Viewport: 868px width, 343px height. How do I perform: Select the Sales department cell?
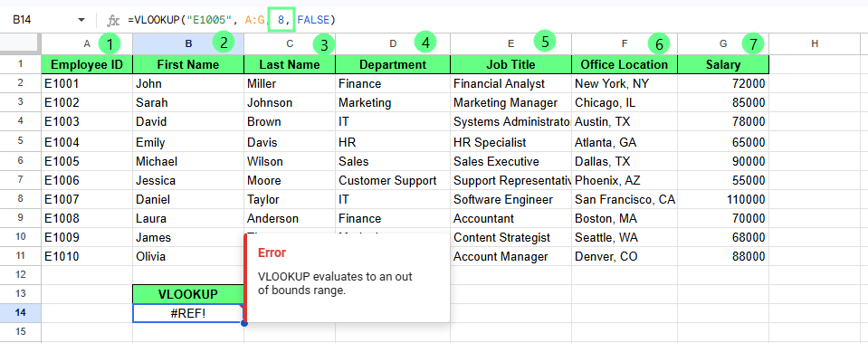[393, 161]
